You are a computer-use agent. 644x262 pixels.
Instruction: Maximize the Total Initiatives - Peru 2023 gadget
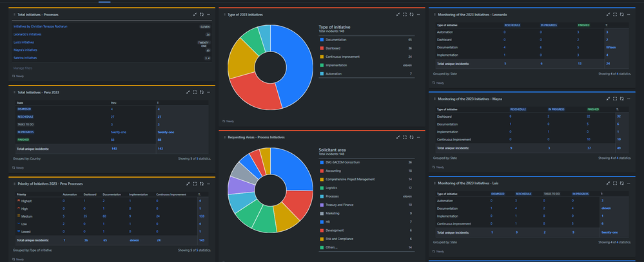tap(195, 92)
